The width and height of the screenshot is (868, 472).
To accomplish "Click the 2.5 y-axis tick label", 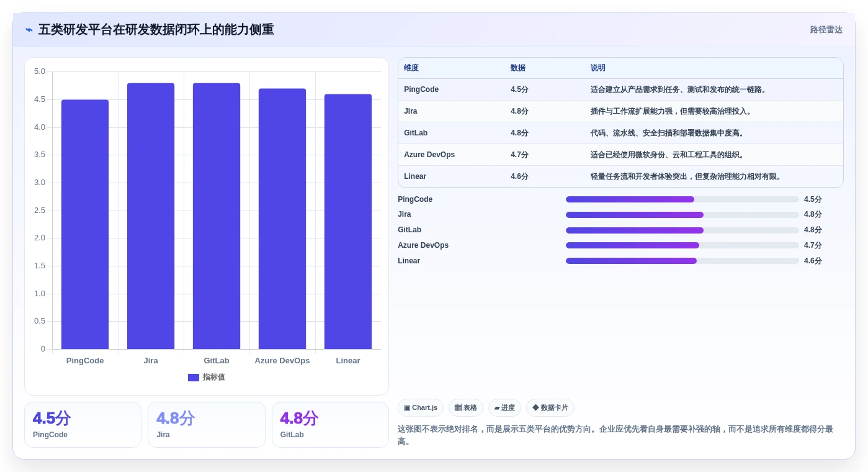I will tap(40, 211).
